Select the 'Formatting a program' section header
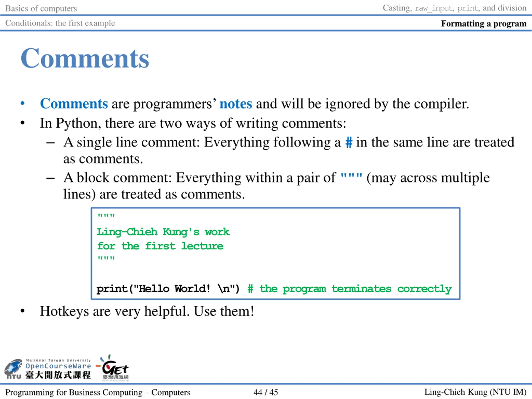The width and height of the screenshot is (532, 399). [x=483, y=23]
